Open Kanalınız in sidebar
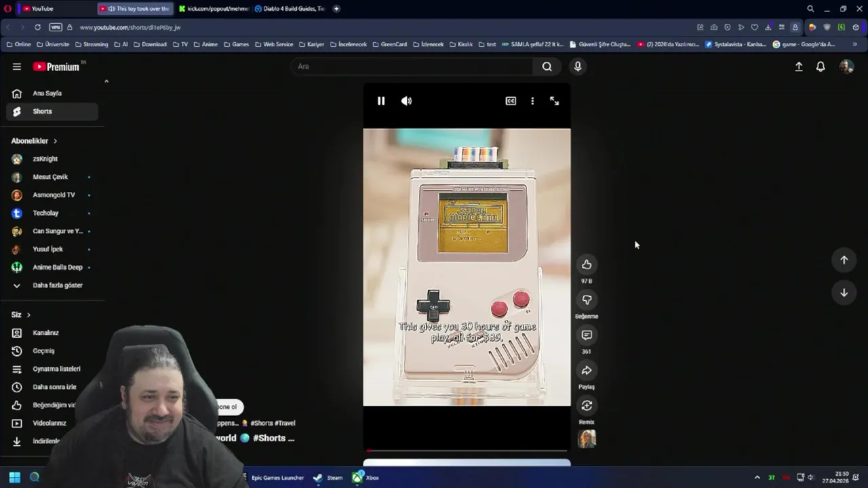The width and height of the screenshot is (868, 488). (52, 333)
